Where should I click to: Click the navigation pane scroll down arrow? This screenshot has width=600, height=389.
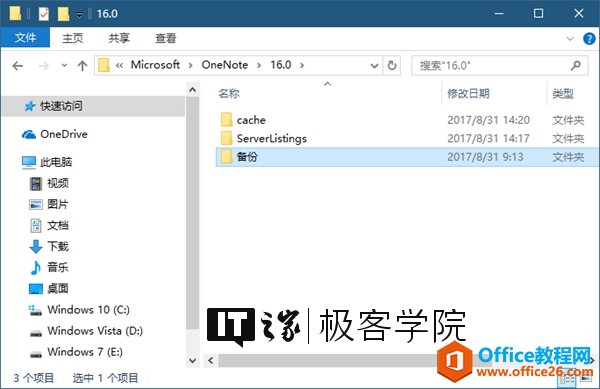click(x=192, y=360)
